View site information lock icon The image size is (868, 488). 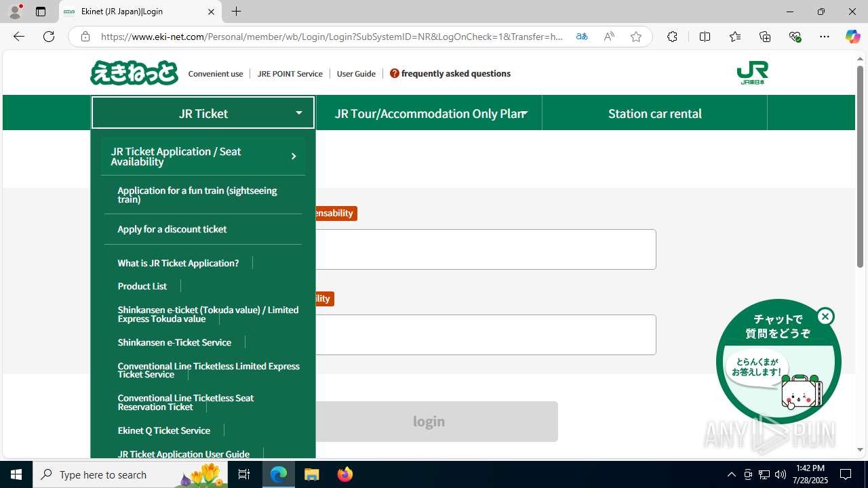85,37
